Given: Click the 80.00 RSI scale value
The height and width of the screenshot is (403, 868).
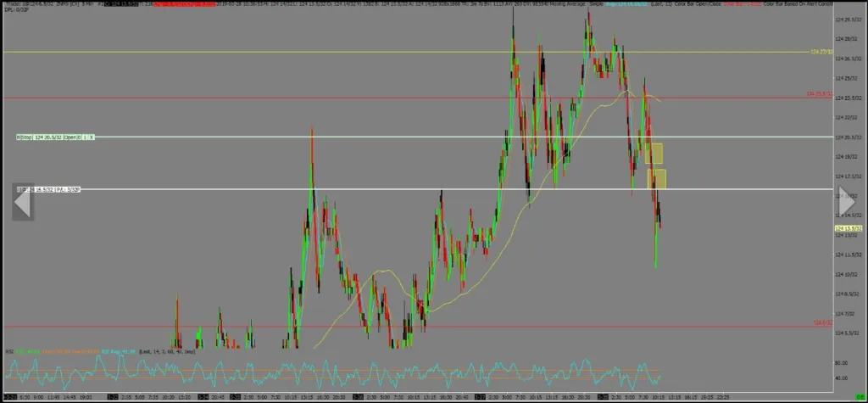Looking at the screenshot, I should 841,362.
